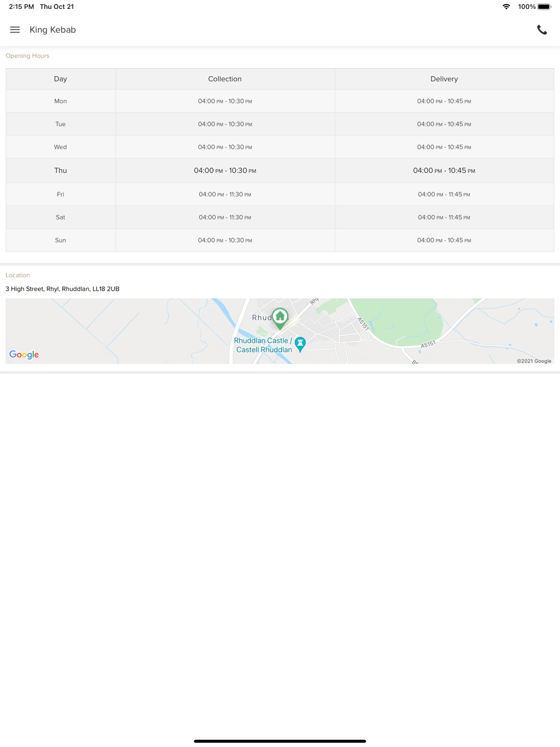Image resolution: width=560 pixels, height=747 pixels.
Task: Click Saturday's delivery hours
Action: (x=444, y=217)
